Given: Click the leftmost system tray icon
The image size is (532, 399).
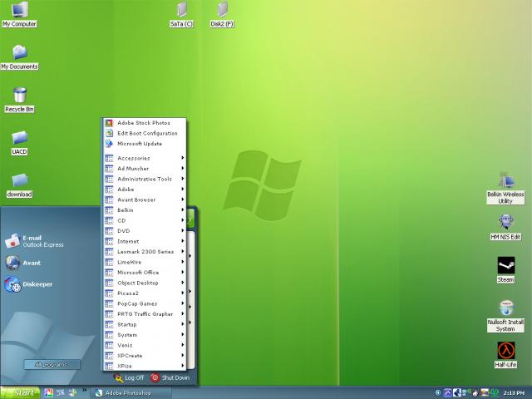Looking at the screenshot, I should (438, 393).
